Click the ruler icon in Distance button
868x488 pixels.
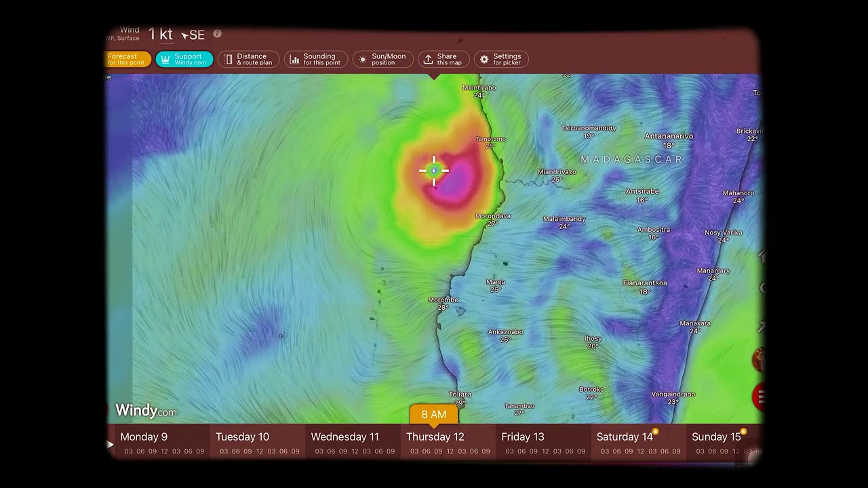[229, 60]
